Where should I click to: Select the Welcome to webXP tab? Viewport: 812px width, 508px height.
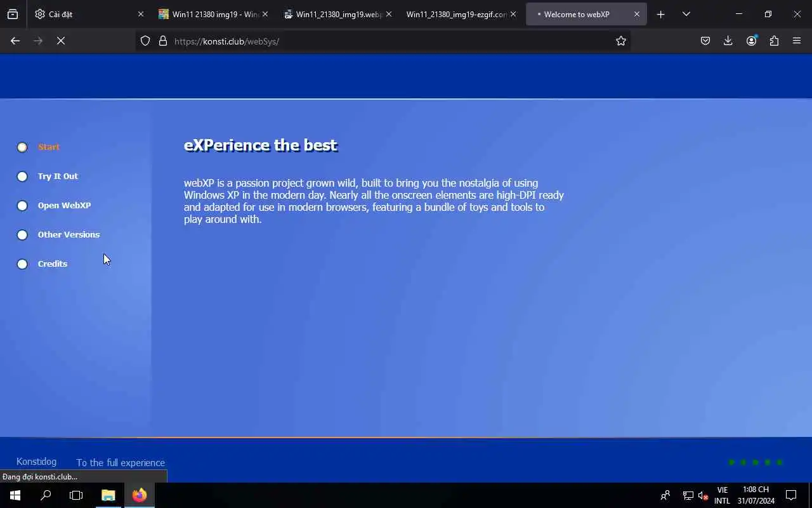coord(586,14)
